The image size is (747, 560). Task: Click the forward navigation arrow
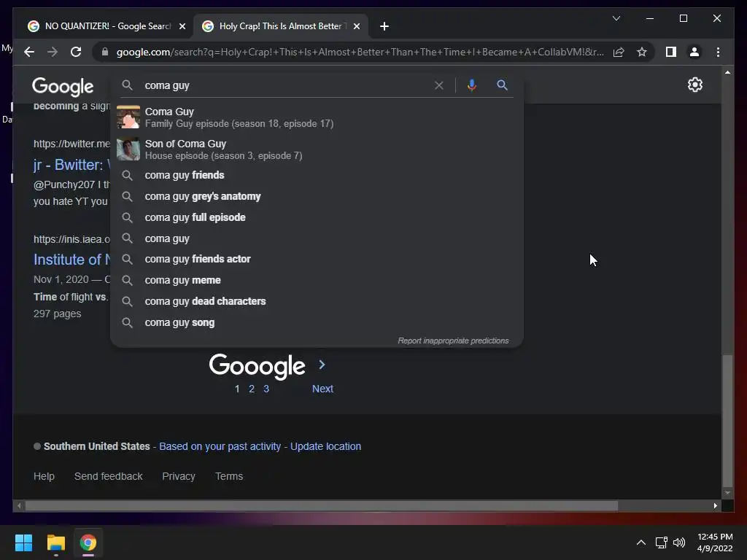[x=53, y=52]
